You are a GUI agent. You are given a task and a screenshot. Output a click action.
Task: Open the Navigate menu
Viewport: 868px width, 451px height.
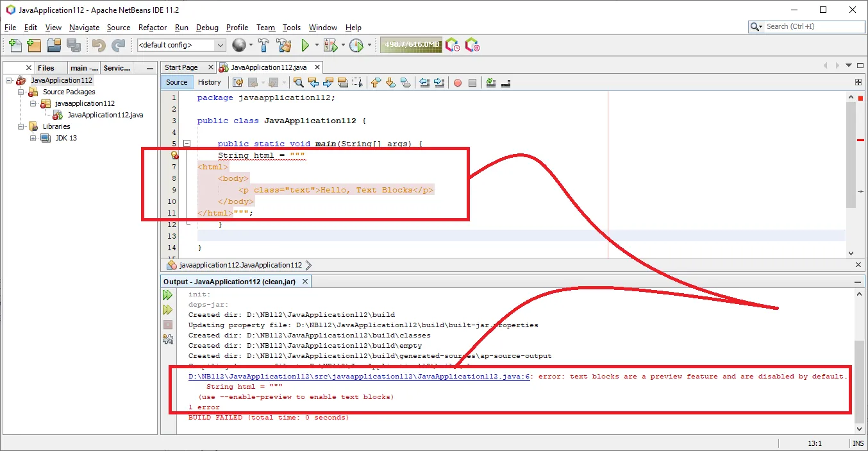tap(85, 28)
